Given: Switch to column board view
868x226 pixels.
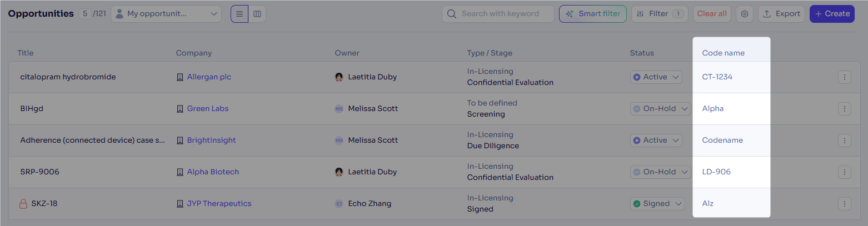Looking at the screenshot, I should [257, 14].
